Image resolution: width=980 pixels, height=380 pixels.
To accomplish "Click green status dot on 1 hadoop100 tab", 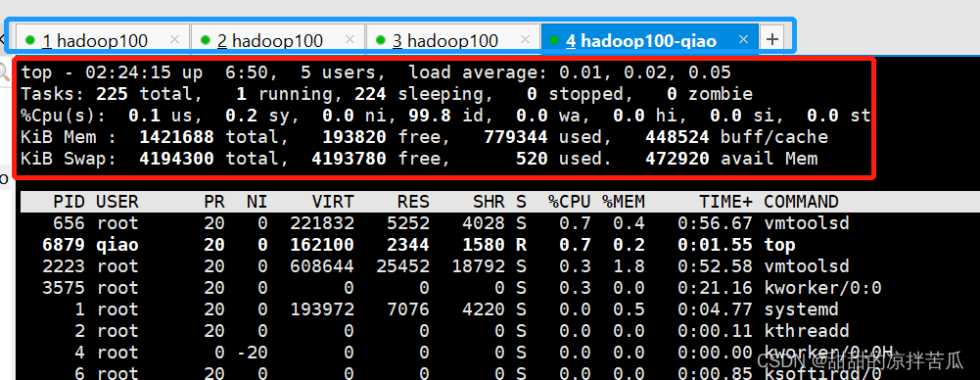I will (x=30, y=40).
